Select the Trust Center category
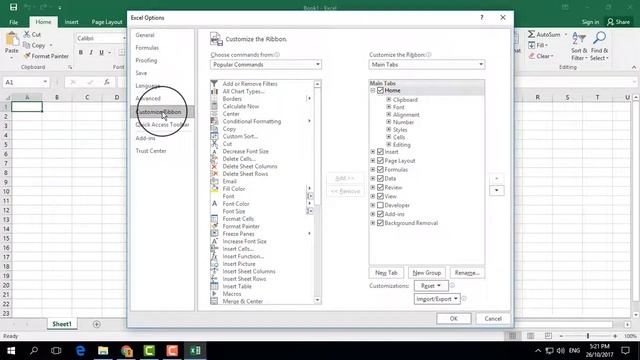Image resolution: width=640 pixels, height=360 pixels. point(151,151)
